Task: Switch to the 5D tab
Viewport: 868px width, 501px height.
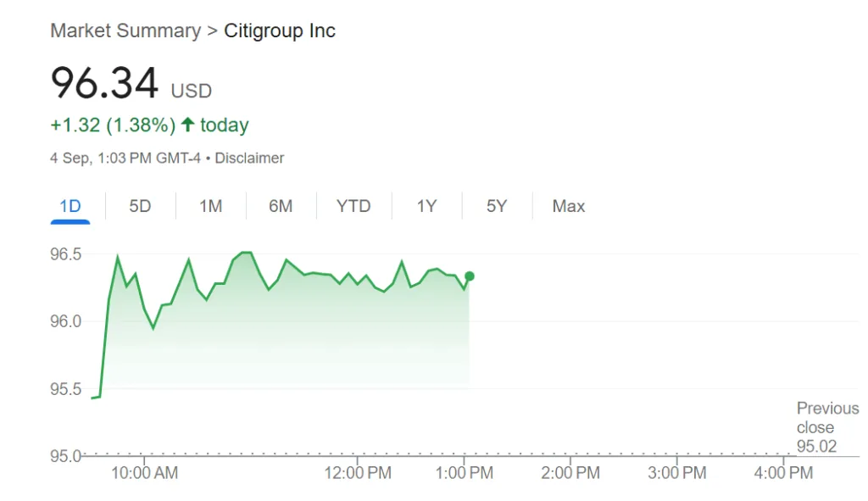Action: pos(140,206)
